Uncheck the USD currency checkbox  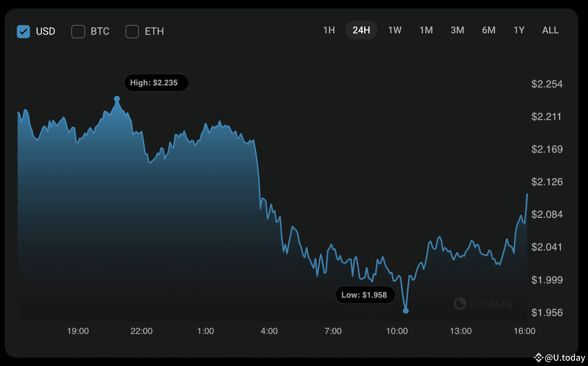23,32
